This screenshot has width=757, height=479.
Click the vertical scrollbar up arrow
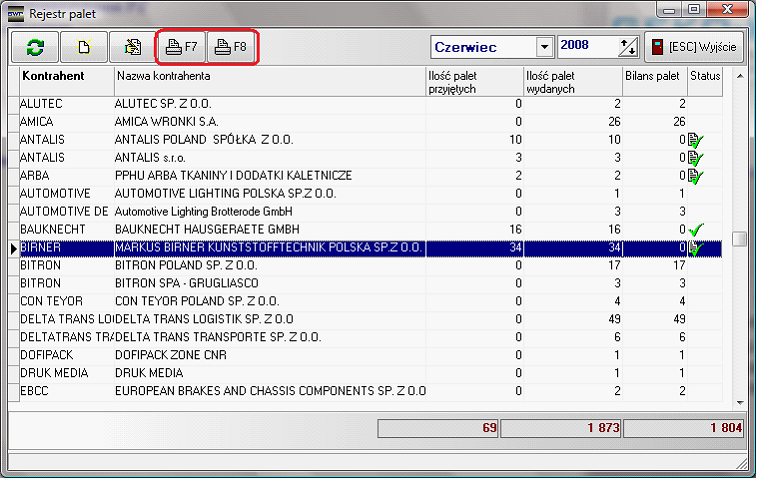pyautogui.click(x=739, y=74)
